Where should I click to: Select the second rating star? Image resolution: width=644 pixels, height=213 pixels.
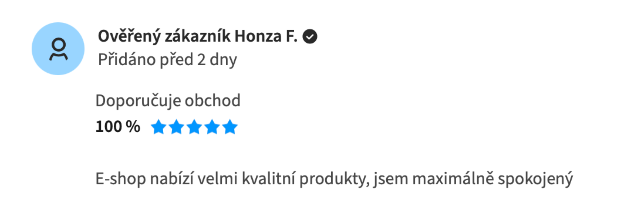pyautogui.click(x=176, y=127)
